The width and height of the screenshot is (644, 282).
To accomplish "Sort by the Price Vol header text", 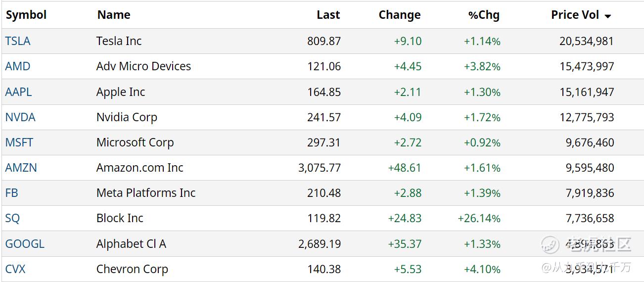I will click(x=575, y=15).
